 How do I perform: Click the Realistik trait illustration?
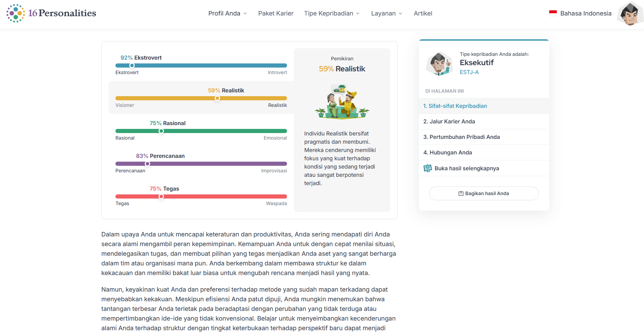point(342,102)
